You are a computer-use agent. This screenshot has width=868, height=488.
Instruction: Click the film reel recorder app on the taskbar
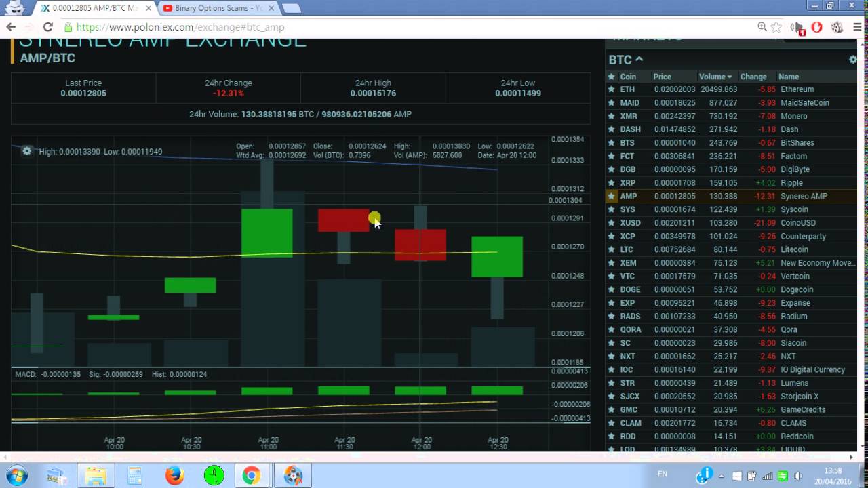(293, 476)
